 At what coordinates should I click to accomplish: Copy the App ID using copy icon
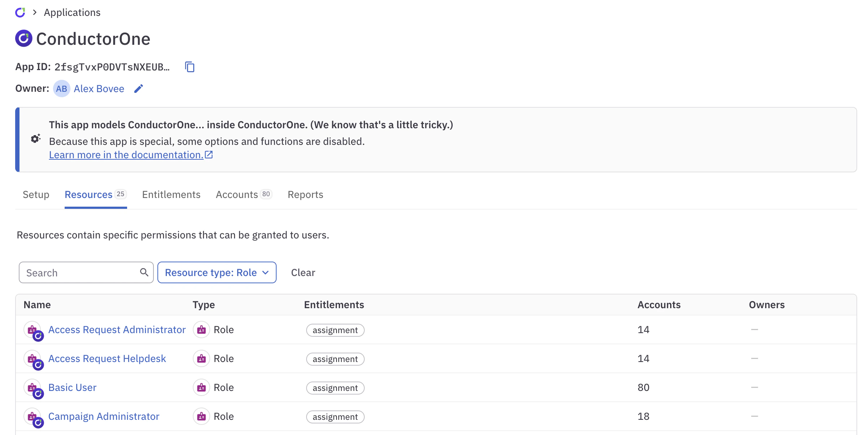coord(189,67)
